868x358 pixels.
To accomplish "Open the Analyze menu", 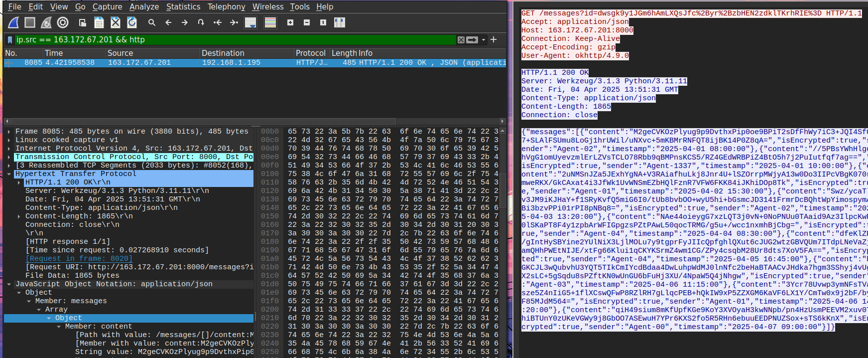I will (144, 6).
